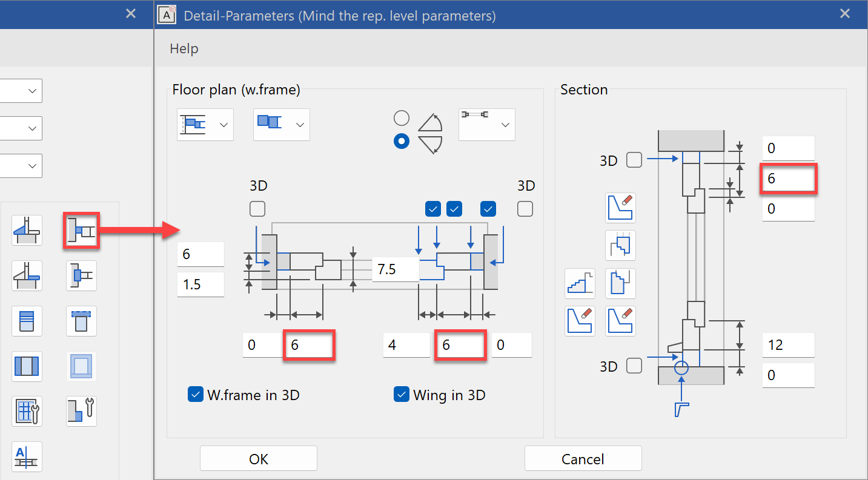Image resolution: width=868 pixels, height=480 pixels.
Task: Open the wall profile with wrench icon
Action: pos(82,412)
